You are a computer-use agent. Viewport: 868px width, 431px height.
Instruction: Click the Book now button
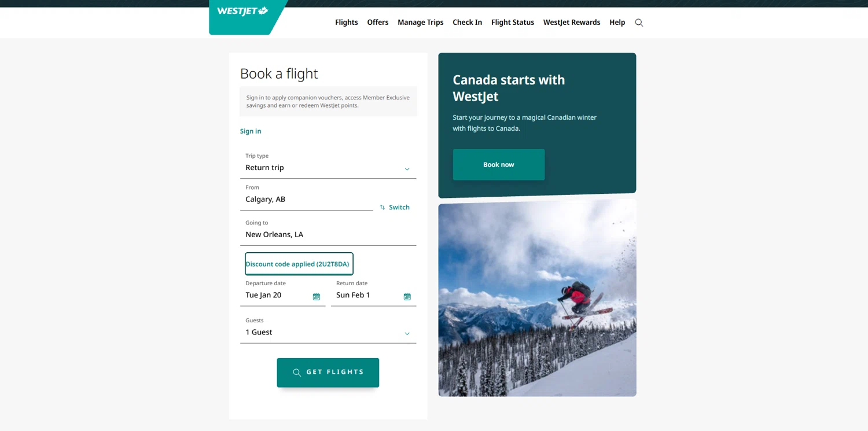pyautogui.click(x=498, y=165)
